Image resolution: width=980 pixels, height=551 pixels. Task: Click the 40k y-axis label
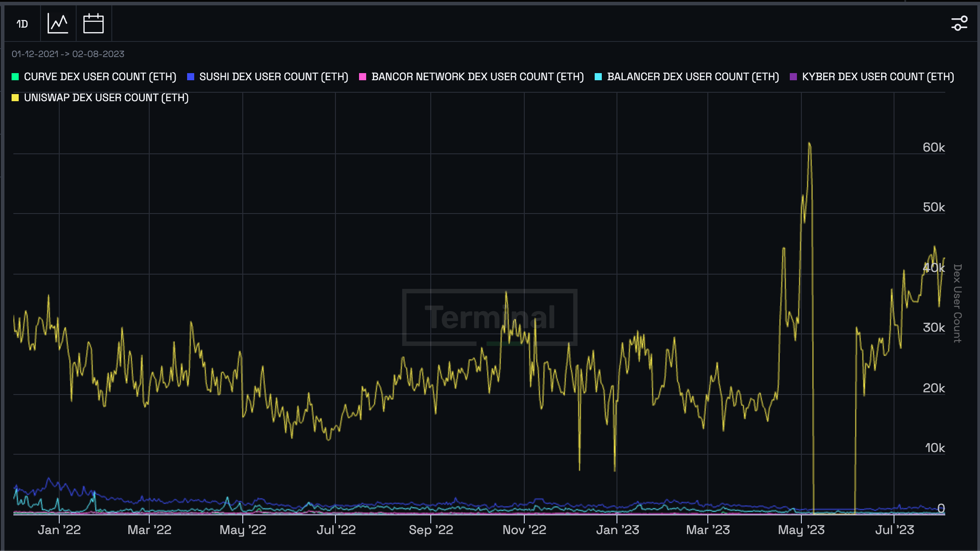(x=934, y=268)
